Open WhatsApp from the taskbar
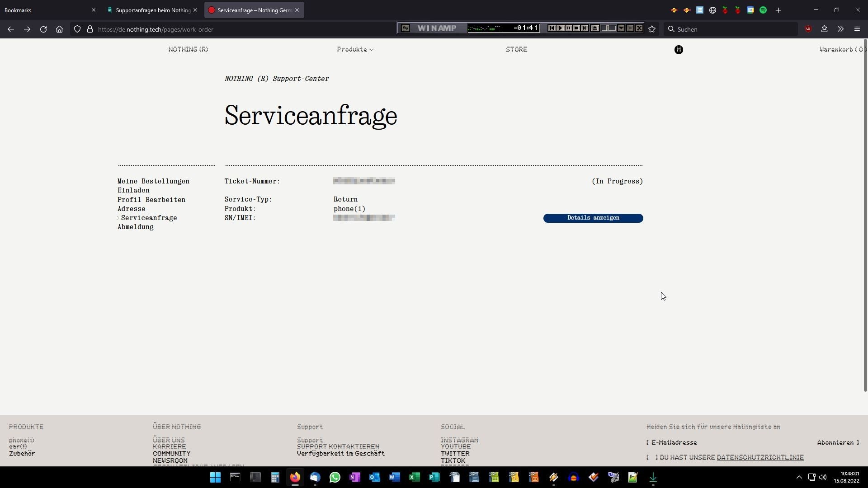This screenshot has height=488, width=868. tap(335, 477)
